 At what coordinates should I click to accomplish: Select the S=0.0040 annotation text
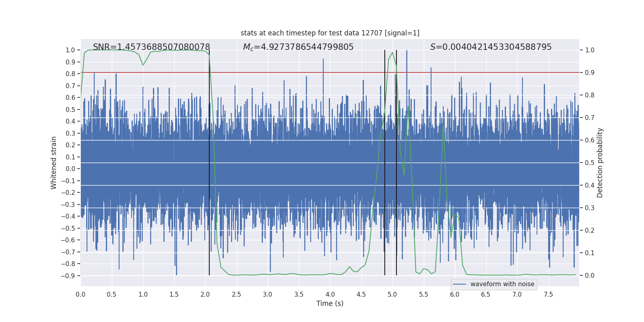click(x=491, y=47)
